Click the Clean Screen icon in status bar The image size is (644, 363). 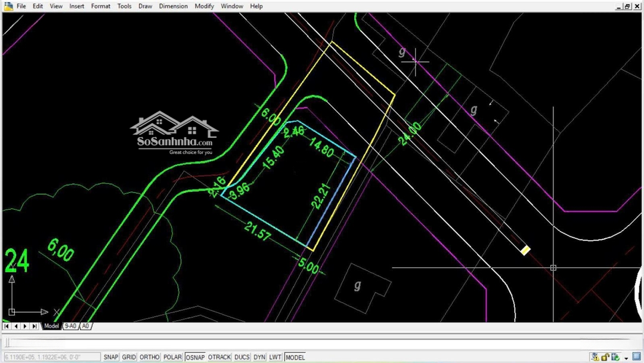pos(636,357)
